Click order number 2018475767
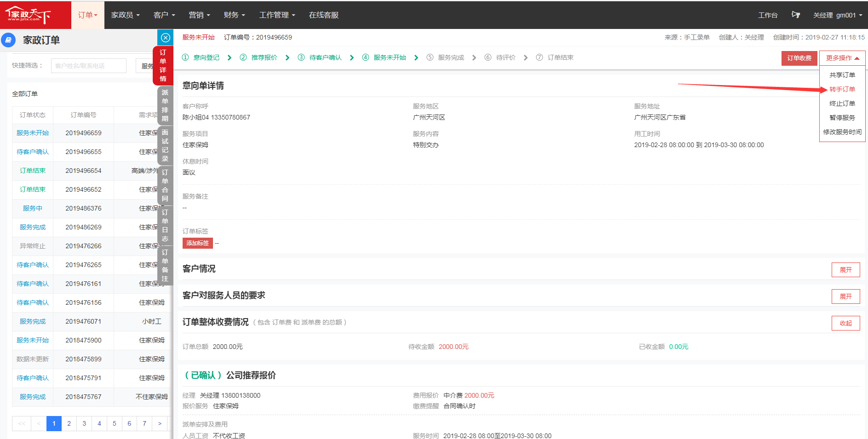This screenshot has height=439, width=868. (83, 397)
